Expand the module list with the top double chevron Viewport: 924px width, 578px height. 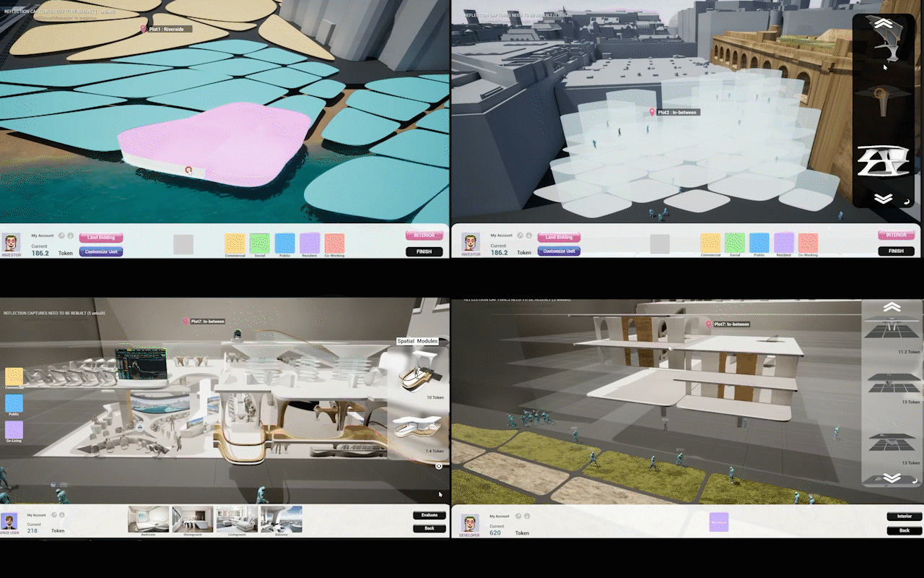(884, 22)
